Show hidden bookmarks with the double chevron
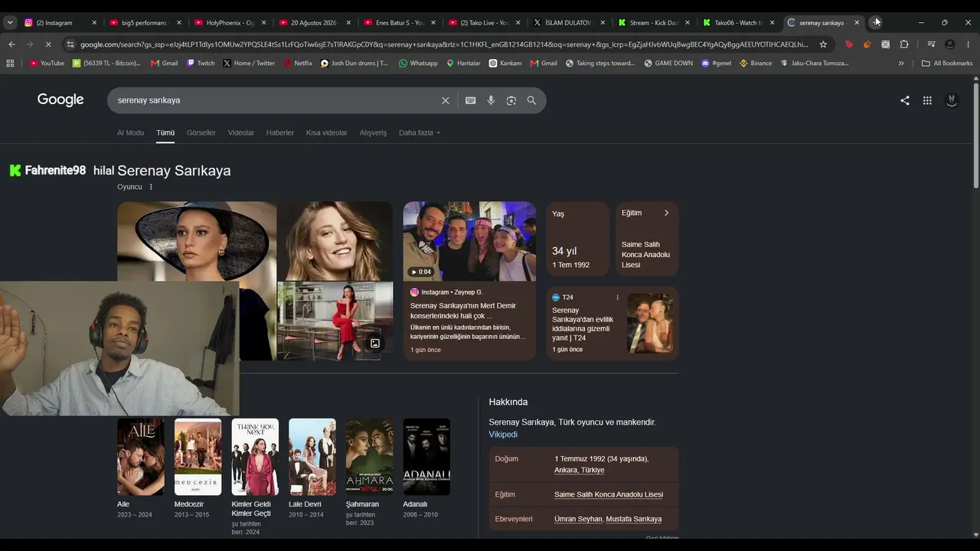Viewport: 980px width, 551px height. click(x=901, y=63)
